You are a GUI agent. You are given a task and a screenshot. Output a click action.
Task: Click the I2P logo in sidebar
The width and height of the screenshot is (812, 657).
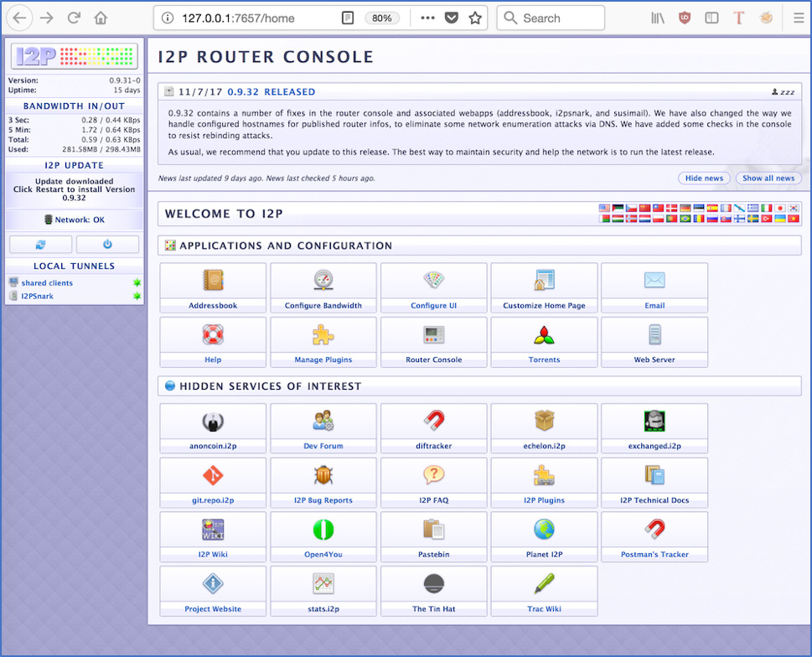coord(74,56)
